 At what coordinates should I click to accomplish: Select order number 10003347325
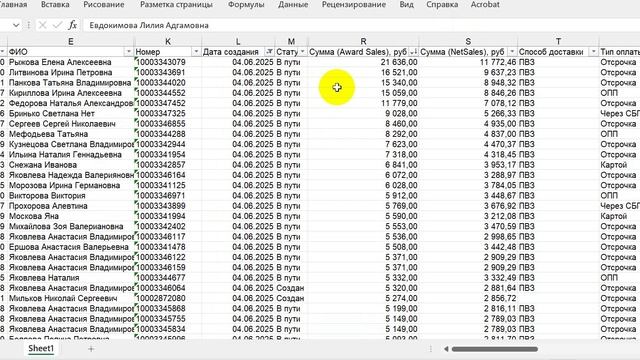(x=168, y=113)
